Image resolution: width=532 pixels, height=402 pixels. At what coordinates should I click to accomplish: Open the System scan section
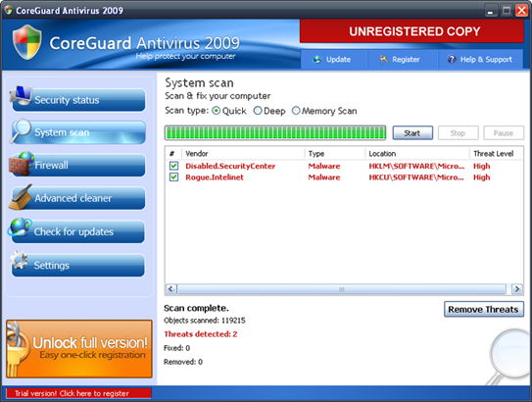coord(78,132)
